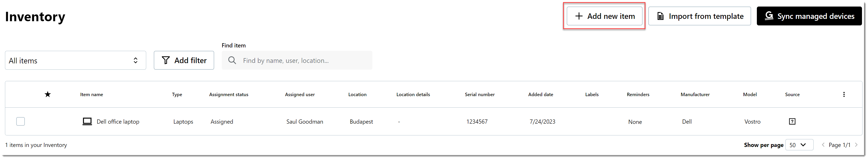
Task: Click the Assignment status column header
Action: tap(229, 94)
